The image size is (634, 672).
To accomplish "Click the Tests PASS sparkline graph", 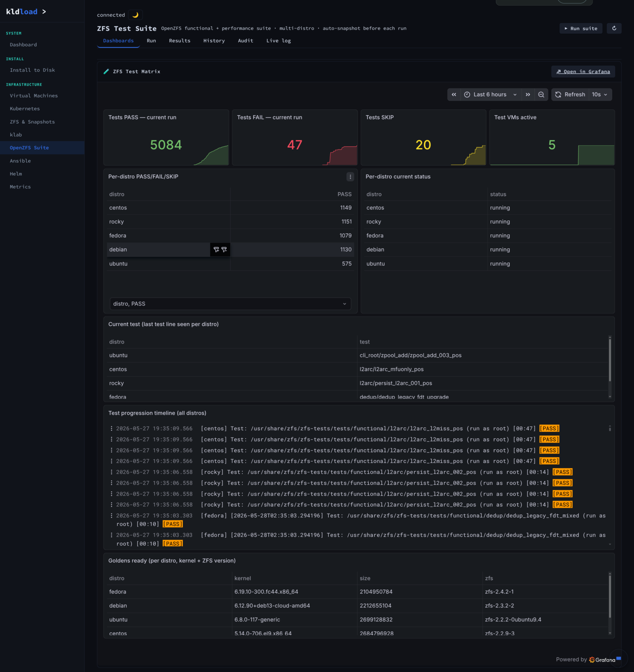I will pyautogui.click(x=211, y=155).
